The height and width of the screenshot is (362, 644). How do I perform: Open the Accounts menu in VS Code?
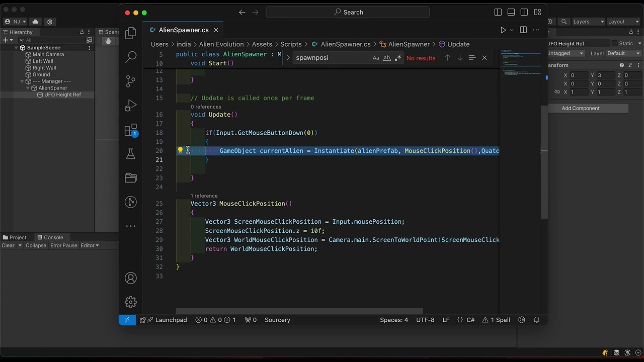click(131, 278)
